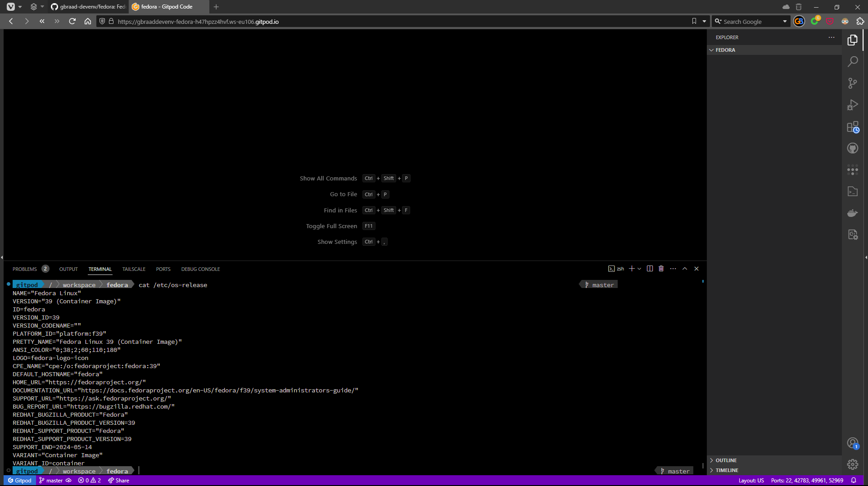Screen dimensions: 868x486
Task: Go to browser home page
Action: [88, 21]
